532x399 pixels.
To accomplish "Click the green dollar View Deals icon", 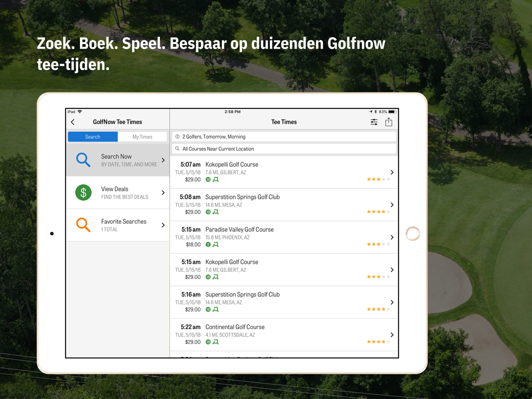I will [83, 192].
